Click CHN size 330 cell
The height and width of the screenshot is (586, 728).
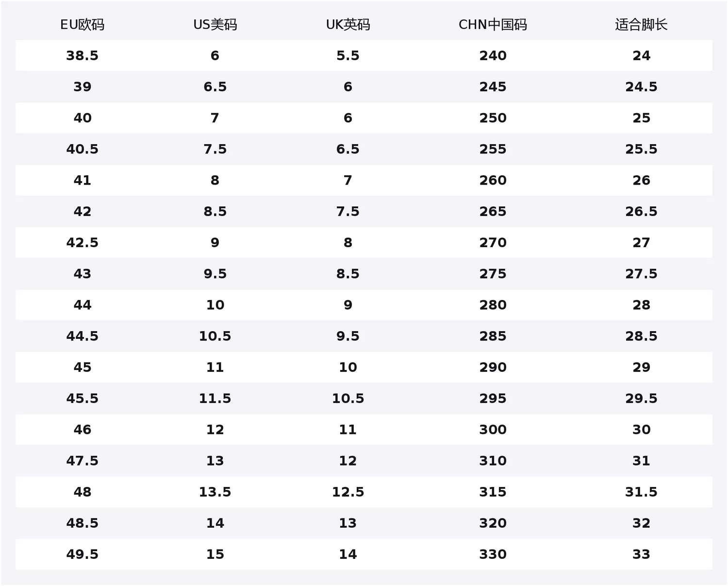click(x=493, y=554)
